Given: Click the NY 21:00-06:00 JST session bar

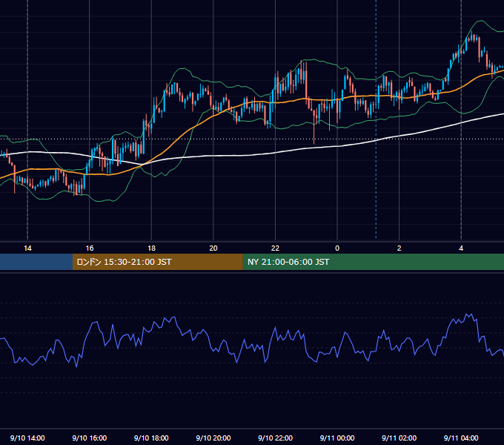Looking at the screenshot, I should 373,262.
